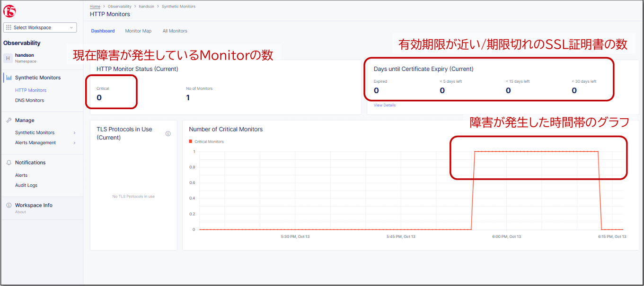Click the < 5 days left count
Image resolution: width=644 pixels, height=286 pixels.
tap(442, 90)
